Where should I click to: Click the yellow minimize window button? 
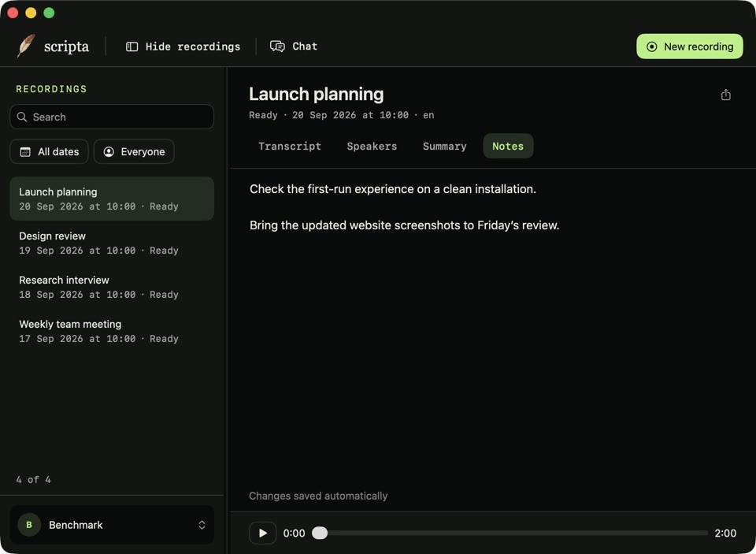pyautogui.click(x=31, y=13)
